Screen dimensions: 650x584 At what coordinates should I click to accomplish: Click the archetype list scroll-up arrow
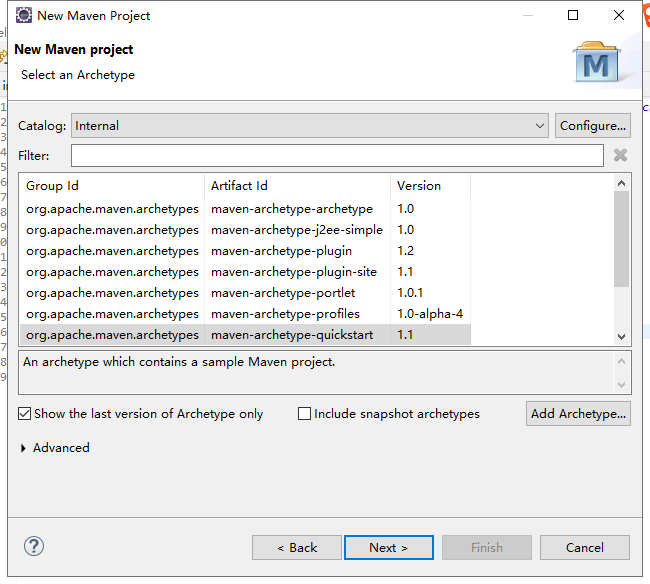pos(621,183)
